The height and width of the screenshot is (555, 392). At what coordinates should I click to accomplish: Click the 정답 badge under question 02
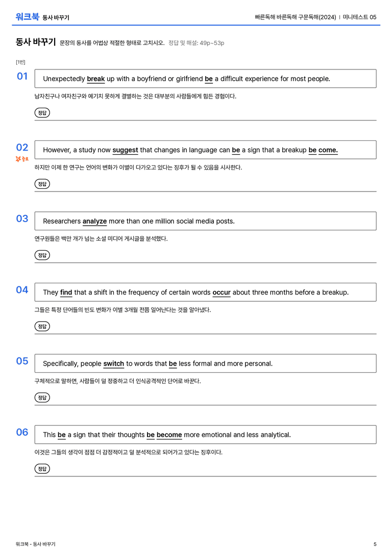point(42,184)
